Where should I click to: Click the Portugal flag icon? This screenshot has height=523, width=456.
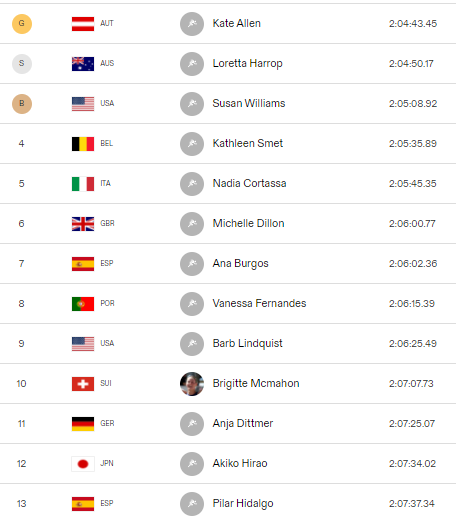[x=83, y=304]
